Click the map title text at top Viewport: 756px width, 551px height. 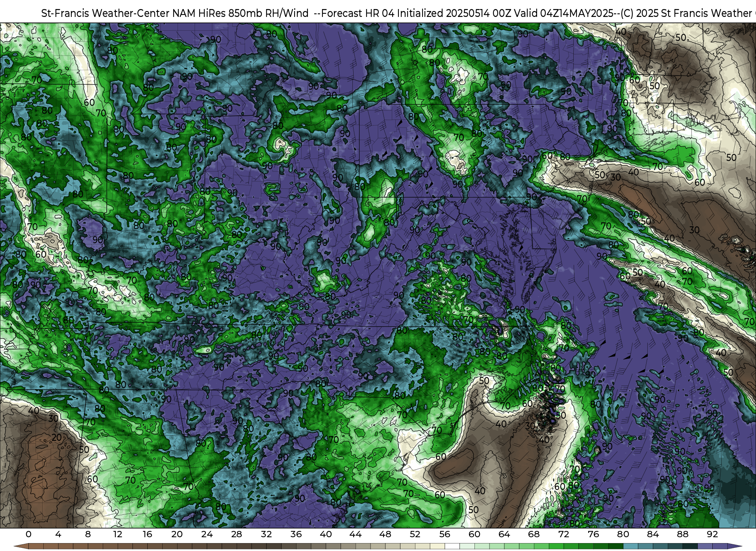(398, 13)
